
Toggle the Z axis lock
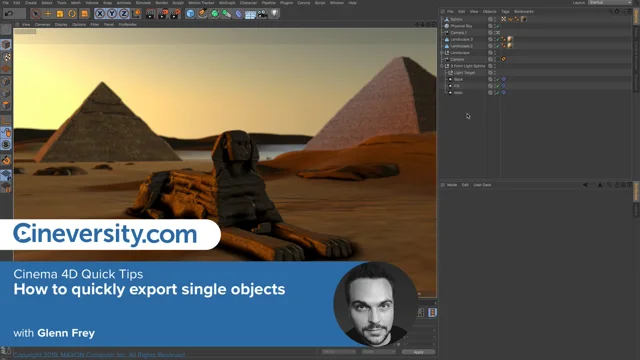point(124,14)
